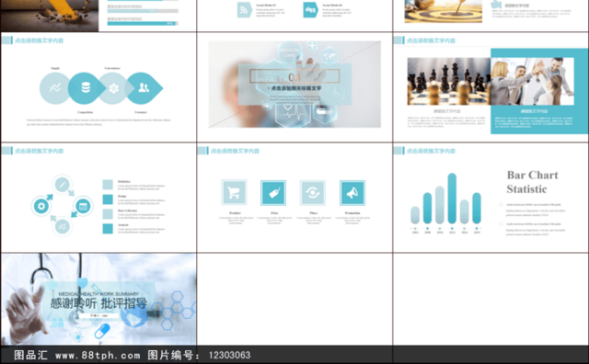Select the price tag icon
This screenshot has width=589, height=364.
(273, 192)
